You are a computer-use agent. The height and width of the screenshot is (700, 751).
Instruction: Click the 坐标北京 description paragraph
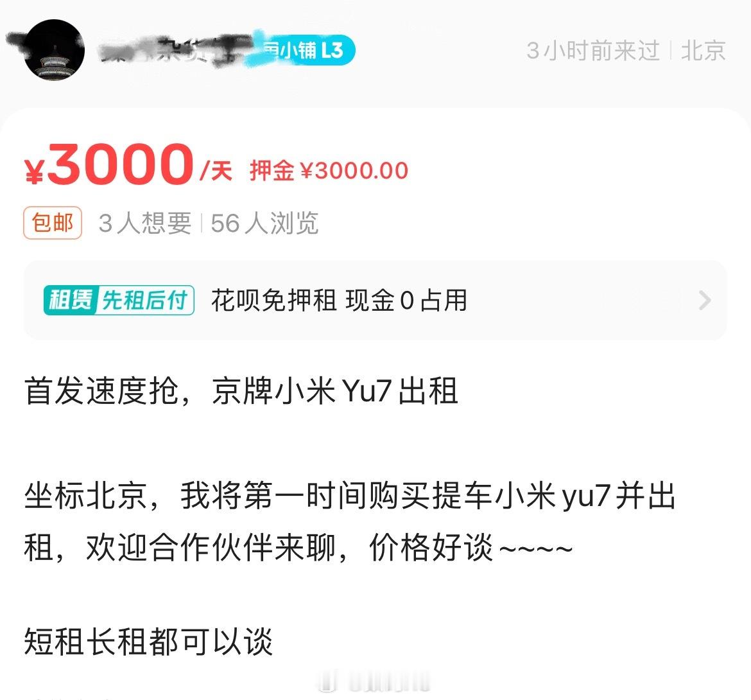pos(350,521)
